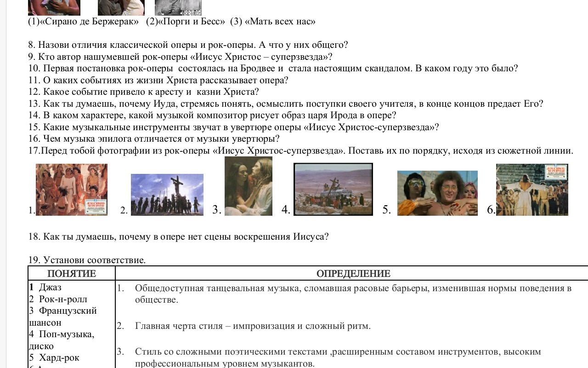Click caption «Порги и Бесс»

click(x=192, y=22)
